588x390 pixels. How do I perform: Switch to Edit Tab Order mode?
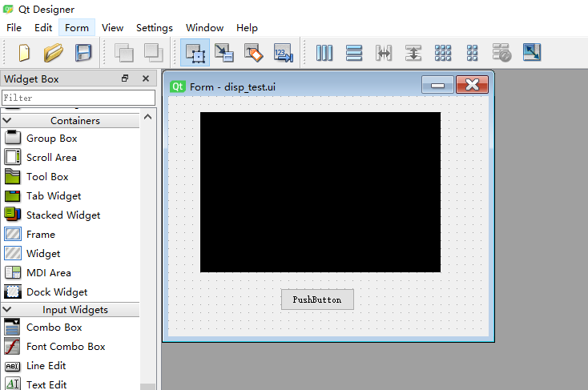point(283,53)
